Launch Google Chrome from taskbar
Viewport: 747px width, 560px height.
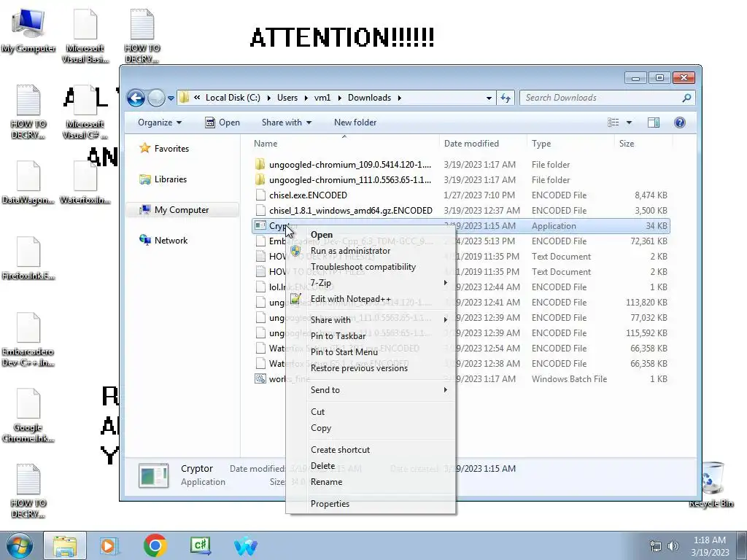pos(155,545)
